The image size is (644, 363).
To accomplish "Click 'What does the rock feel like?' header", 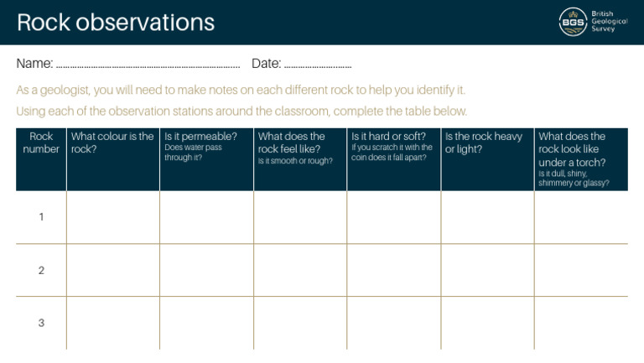I will click(x=300, y=159).
